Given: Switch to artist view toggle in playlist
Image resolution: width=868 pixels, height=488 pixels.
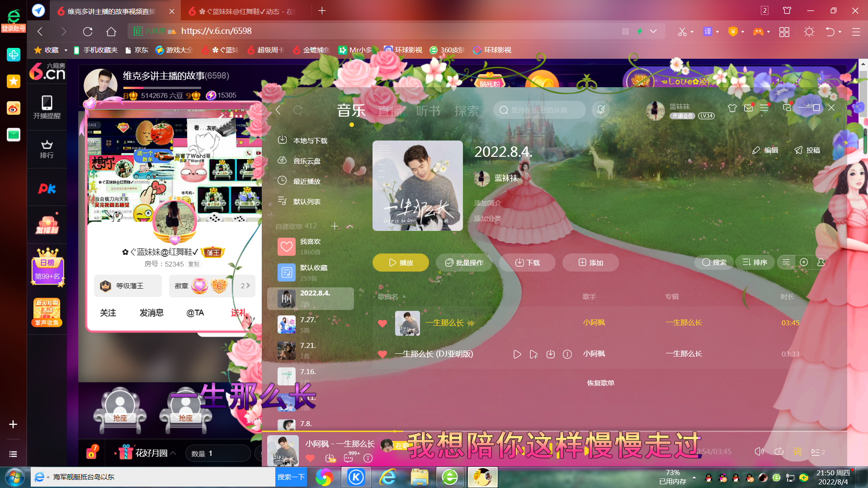Looking at the screenshot, I should point(821,262).
